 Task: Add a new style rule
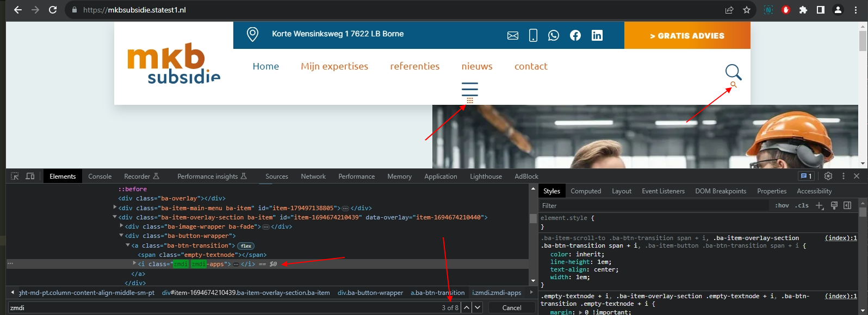click(x=820, y=205)
